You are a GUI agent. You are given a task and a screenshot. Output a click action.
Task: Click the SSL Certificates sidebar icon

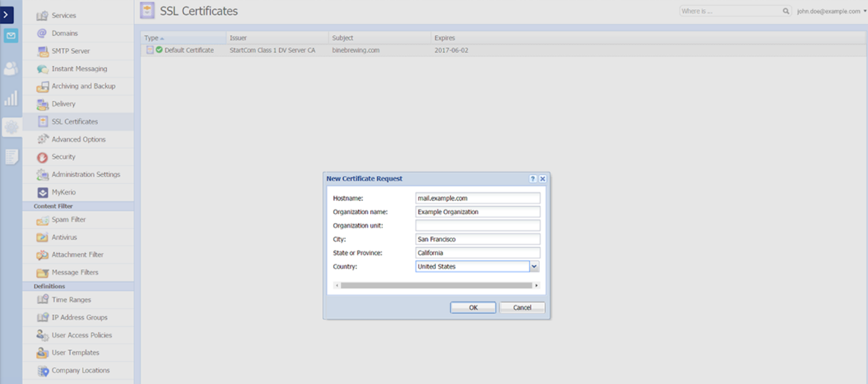coord(42,121)
